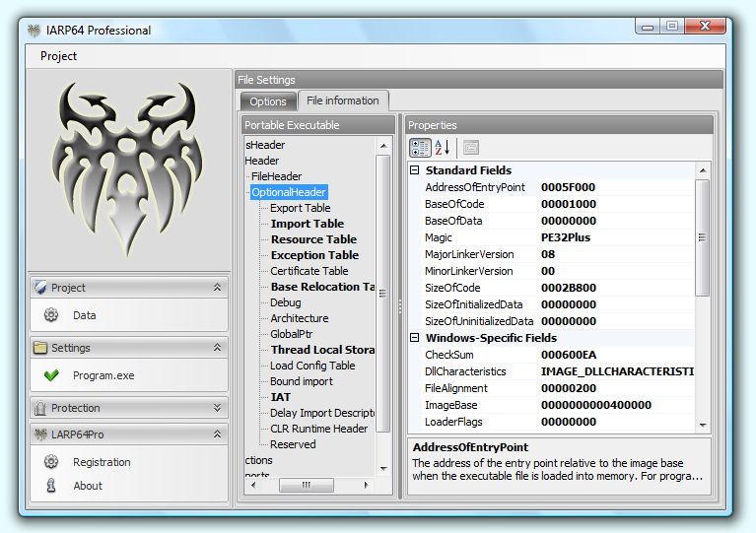Click the tree horizontal scroll left arrow

pyautogui.click(x=253, y=485)
